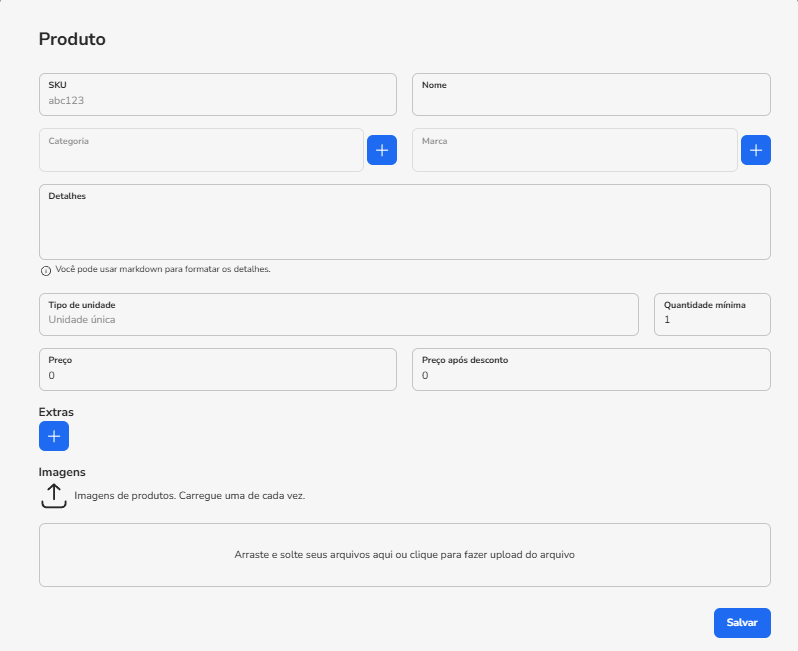Click the Extras section label
The height and width of the screenshot is (651, 798).
pyautogui.click(x=56, y=412)
